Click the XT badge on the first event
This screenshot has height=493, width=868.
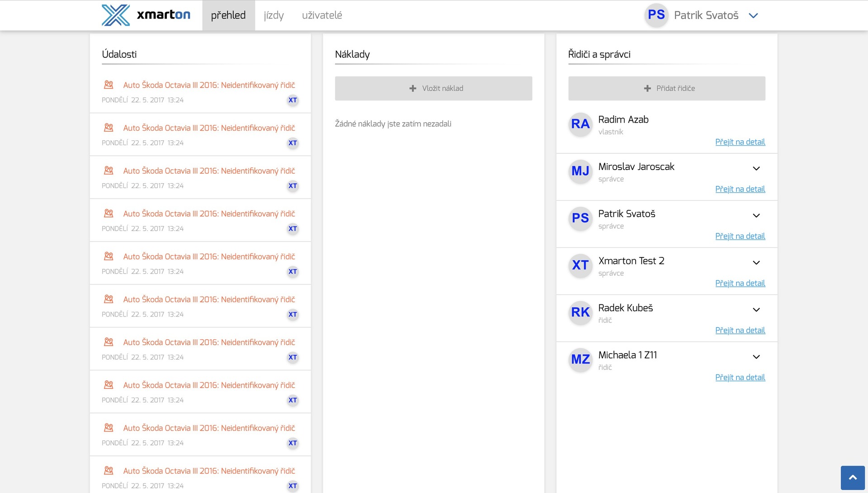click(x=292, y=100)
